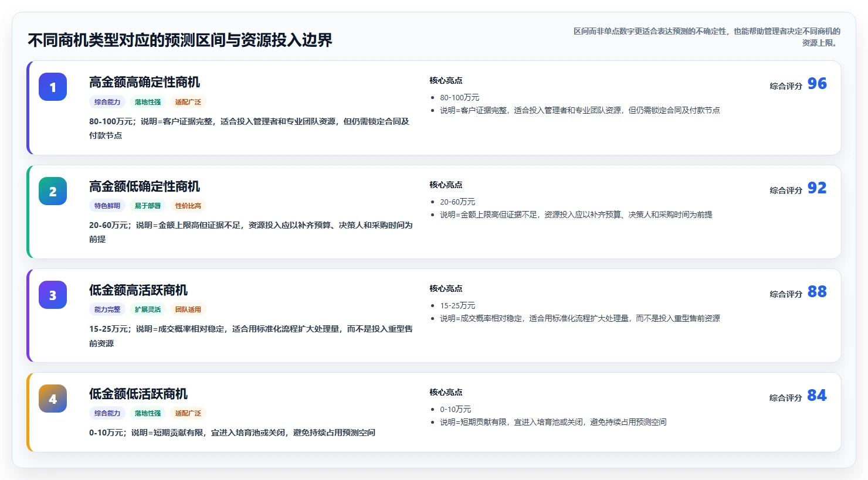This screenshot has height=480, width=868.
Task: Click the 性价比高 tag
Action: (188, 206)
